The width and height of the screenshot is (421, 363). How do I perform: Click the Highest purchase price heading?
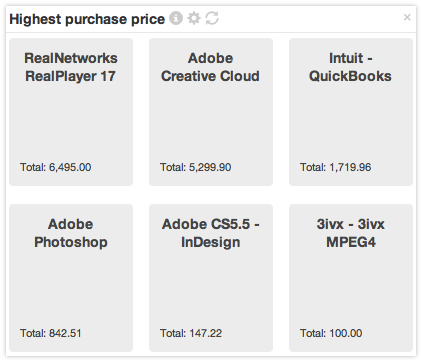click(x=87, y=19)
